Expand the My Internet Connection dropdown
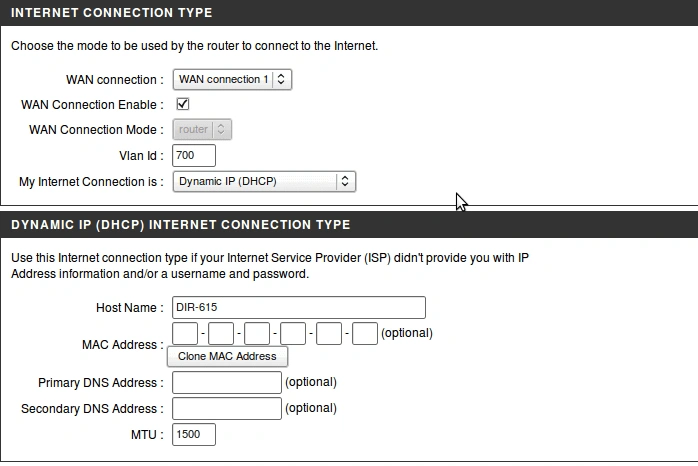This screenshot has height=466, width=698. tap(264, 182)
